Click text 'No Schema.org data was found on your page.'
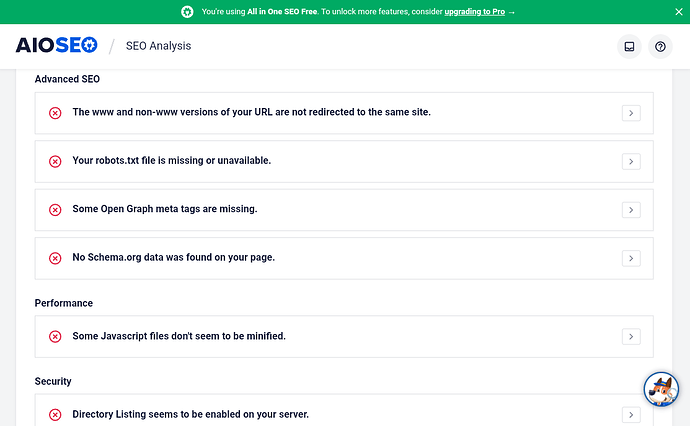The image size is (690, 426). (174, 257)
